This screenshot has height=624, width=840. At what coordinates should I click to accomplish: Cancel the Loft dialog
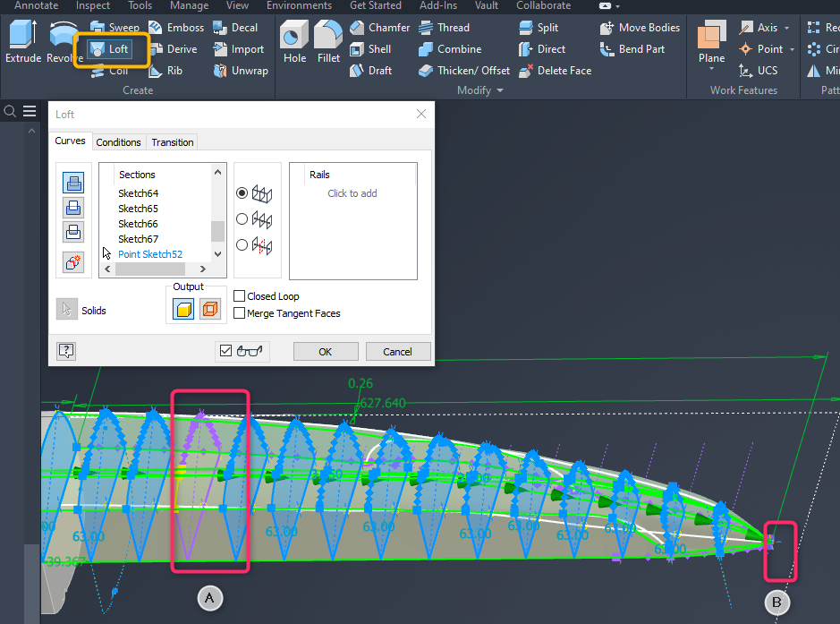click(397, 351)
